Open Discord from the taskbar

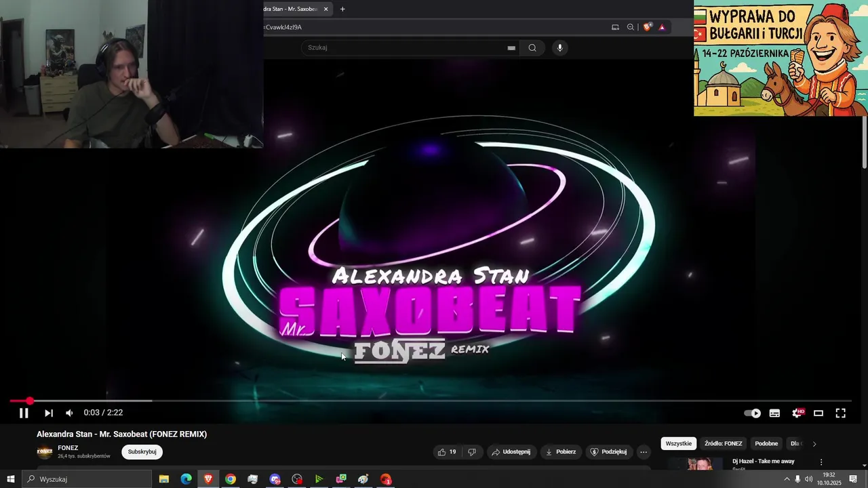point(275,479)
